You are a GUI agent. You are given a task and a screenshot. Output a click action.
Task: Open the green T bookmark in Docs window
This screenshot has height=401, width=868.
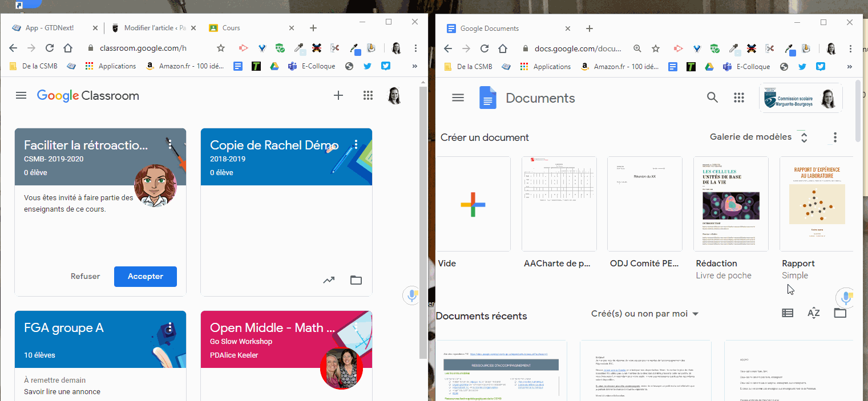coord(691,66)
